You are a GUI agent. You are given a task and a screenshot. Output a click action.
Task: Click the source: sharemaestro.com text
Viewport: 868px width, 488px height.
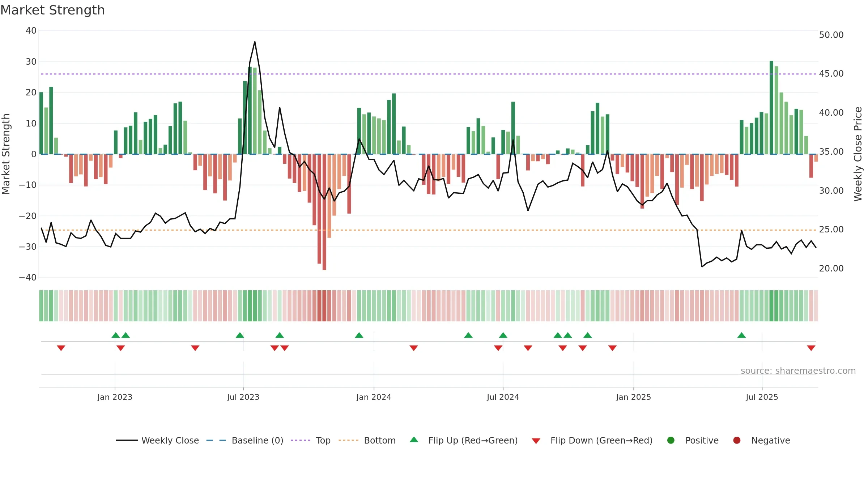pyautogui.click(x=798, y=371)
